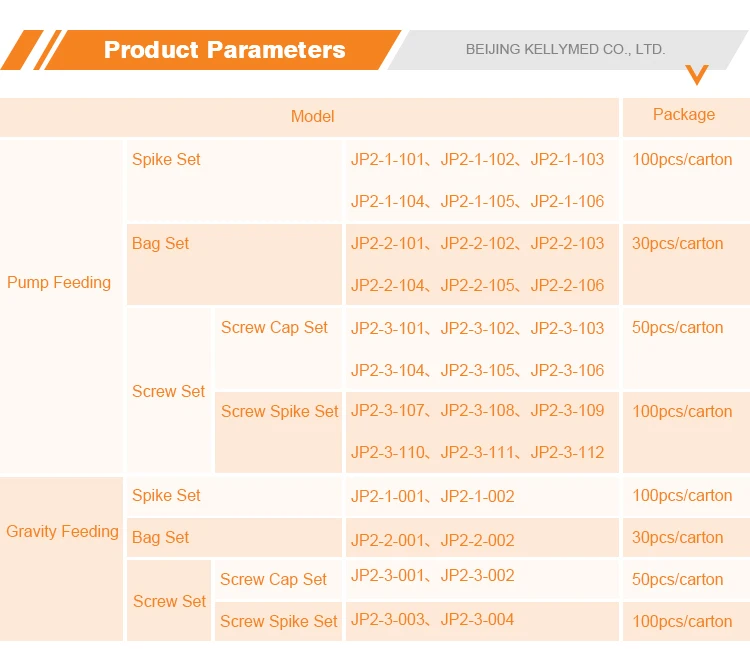
Task: Click model number JP2-3-112
Action: point(567,453)
